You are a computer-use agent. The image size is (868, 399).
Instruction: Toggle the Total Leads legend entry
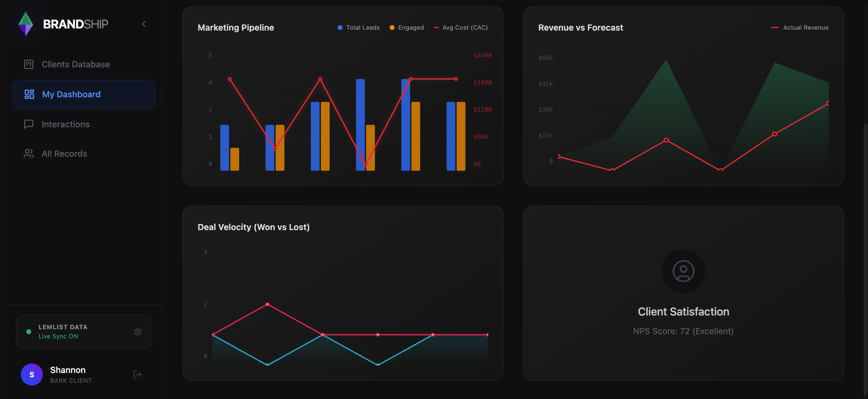pyautogui.click(x=358, y=27)
